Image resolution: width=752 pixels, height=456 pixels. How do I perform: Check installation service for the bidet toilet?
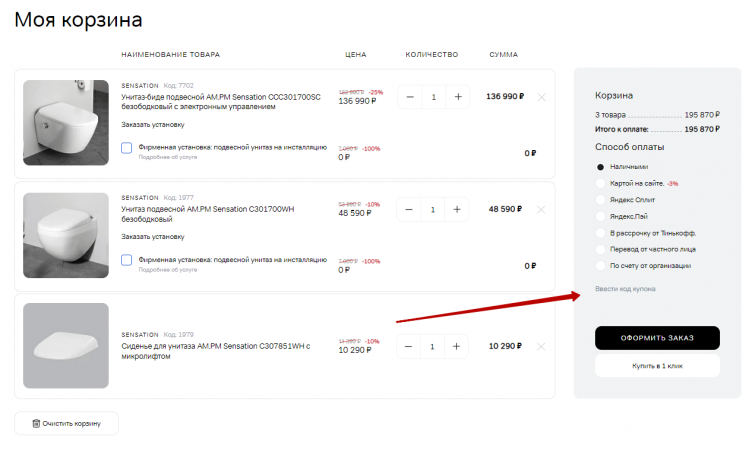(127, 148)
